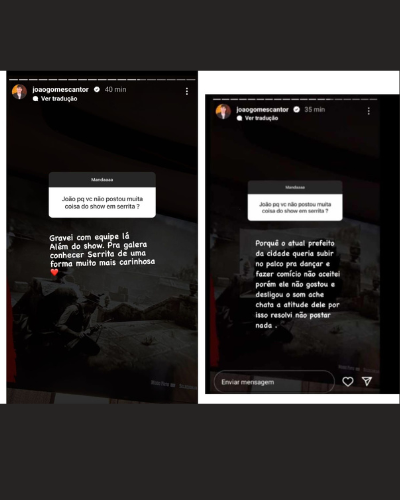Image resolution: width=400 pixels, height=500 pixels.
Task: Click verified badge in left story
Action: (x=97, y=89)
